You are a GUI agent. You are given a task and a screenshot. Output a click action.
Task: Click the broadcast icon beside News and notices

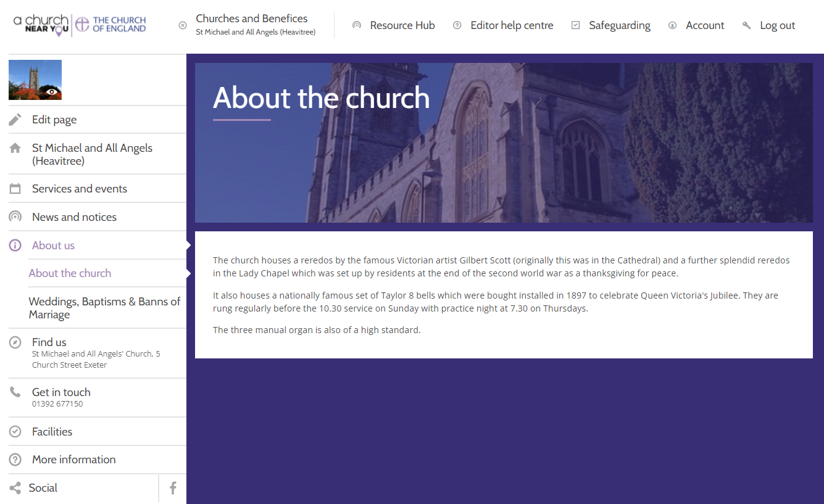[15, 217]
